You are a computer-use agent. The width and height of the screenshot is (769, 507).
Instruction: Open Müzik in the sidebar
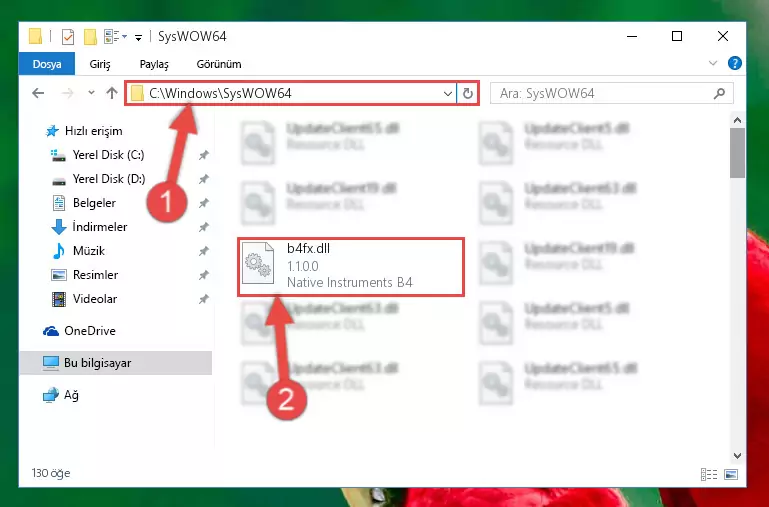click(89, 251)
